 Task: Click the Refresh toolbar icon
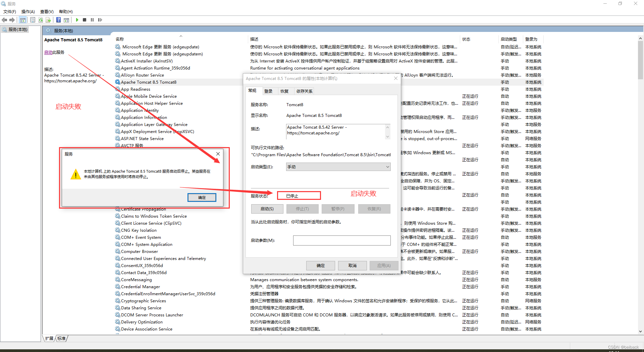[41, 20]
